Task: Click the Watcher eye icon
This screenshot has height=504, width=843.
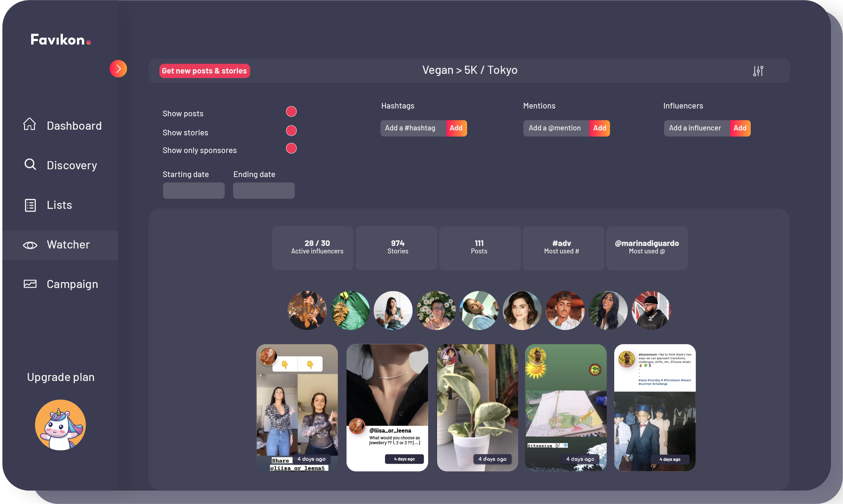Action: tap(30, 245)
